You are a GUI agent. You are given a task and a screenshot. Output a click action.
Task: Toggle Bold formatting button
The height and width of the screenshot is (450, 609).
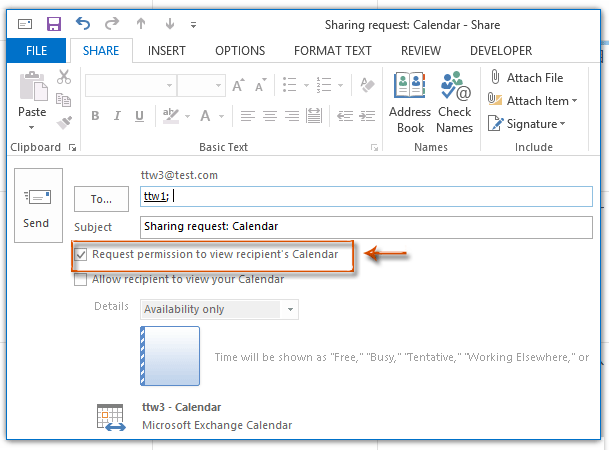(95, 116)
